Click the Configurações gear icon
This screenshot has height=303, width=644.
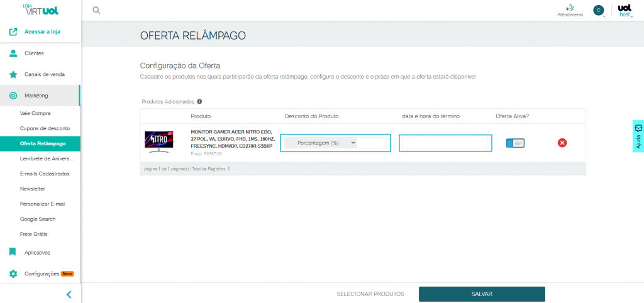13,273
